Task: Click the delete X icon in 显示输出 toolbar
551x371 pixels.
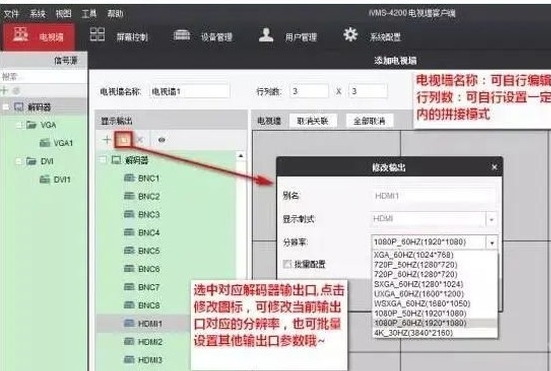Action: 140,140
